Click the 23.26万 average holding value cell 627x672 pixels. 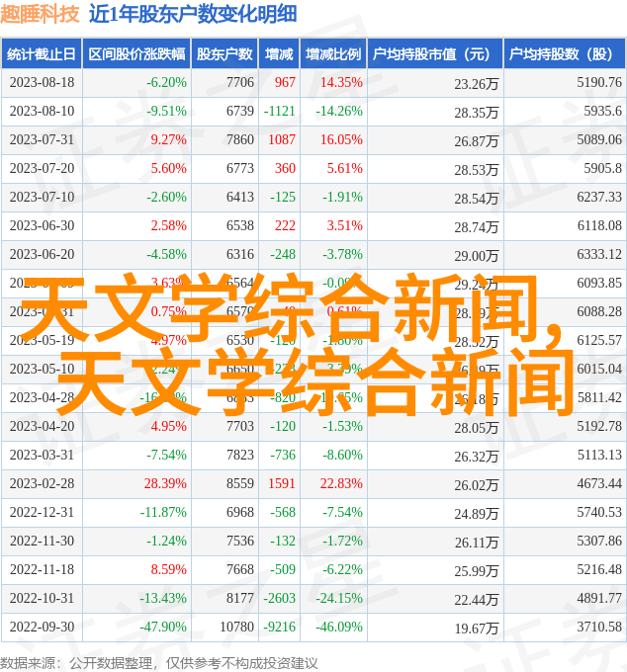click(x=477, y=84)
